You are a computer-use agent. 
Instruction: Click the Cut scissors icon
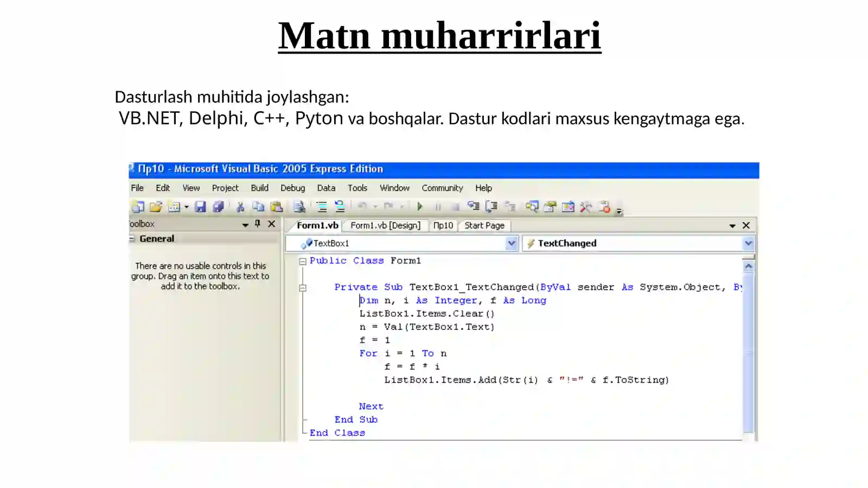[x=240, y=207]
